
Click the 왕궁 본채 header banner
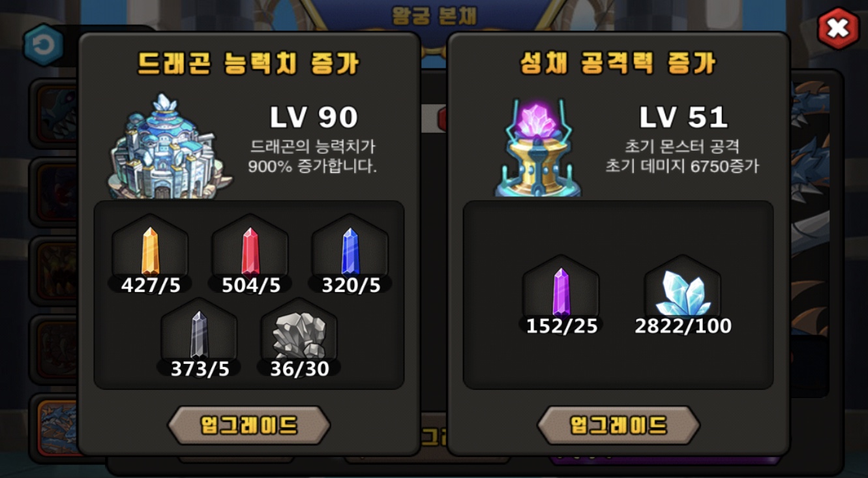click(434, 16)
